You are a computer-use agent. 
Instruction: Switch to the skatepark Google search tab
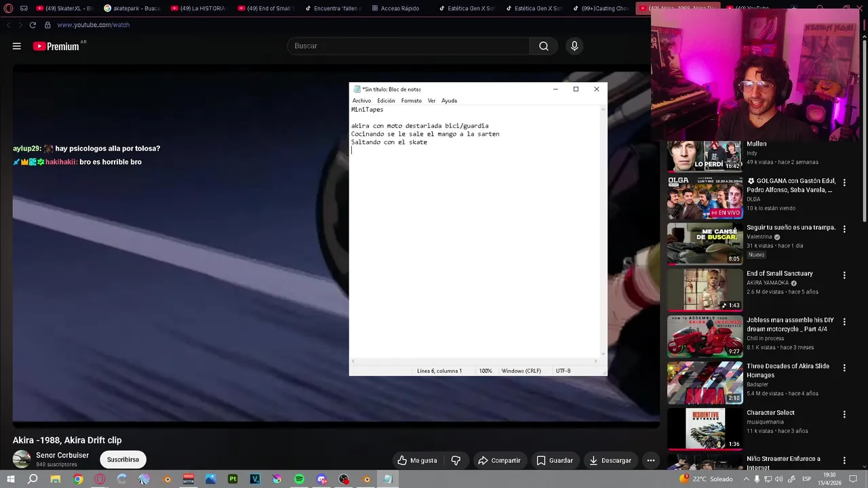coord(132,8)
